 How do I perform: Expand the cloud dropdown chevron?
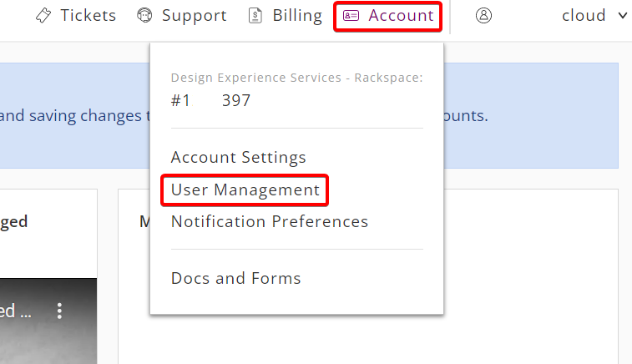pos(622,16)
